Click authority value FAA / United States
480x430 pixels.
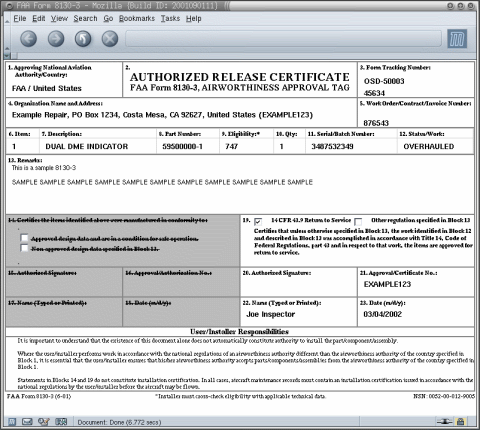coord(47,88)
